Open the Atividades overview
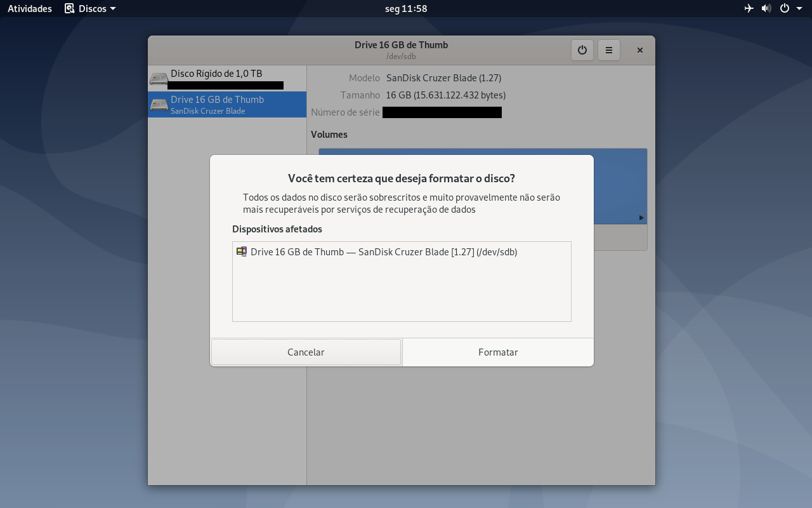 (30, 8)
